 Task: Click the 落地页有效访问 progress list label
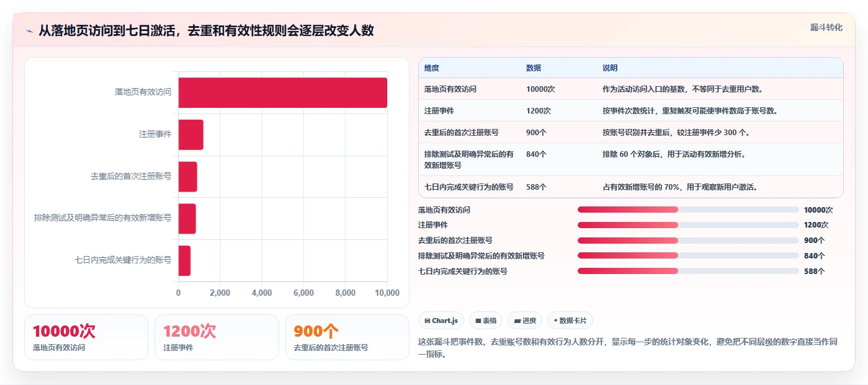click(x=444, y=210)
